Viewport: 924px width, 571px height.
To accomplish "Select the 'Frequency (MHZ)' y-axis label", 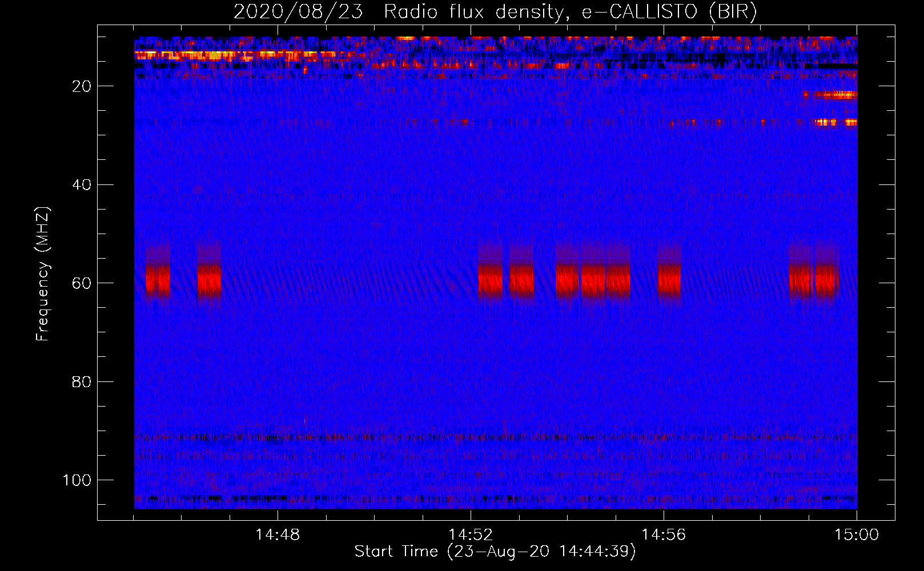I will coord(43,274).
